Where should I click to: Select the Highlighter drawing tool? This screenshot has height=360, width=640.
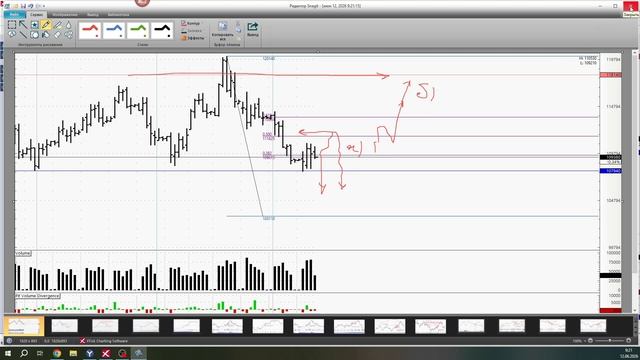point(58,25)
